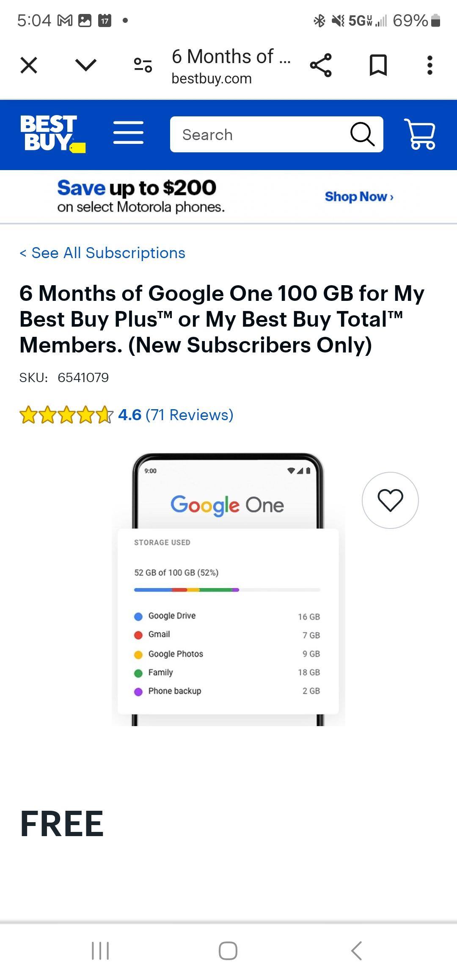The width and height of the screenshot is (457, 980).
Task: Shop Now for Motorola phone deals
Action: click(x=358, y=196)
